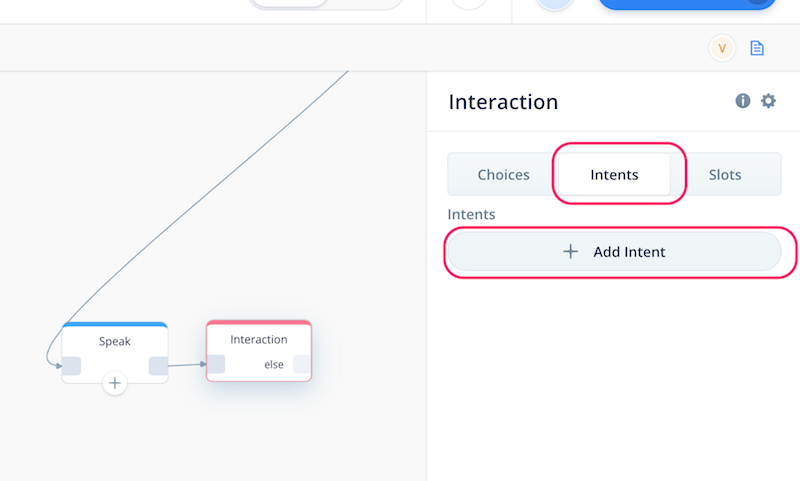Click the orange V user avatar

pos(722,48)
